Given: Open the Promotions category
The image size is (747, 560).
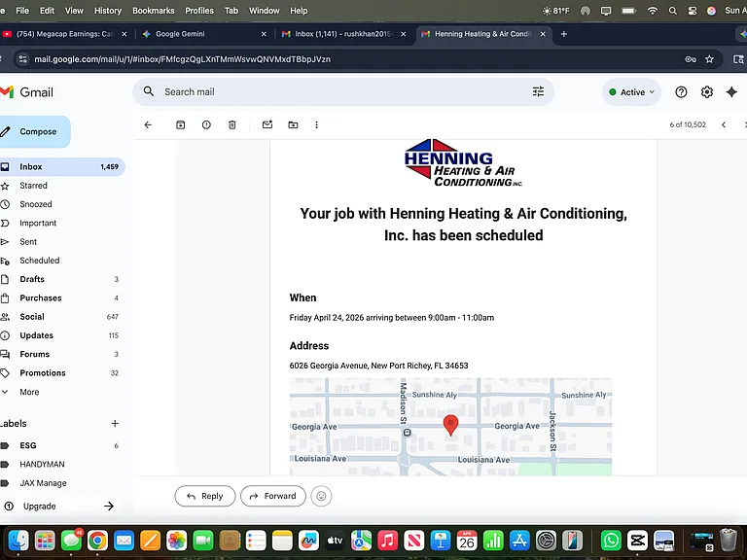Looking at the screenshot, I should click(x=62, y=373).
